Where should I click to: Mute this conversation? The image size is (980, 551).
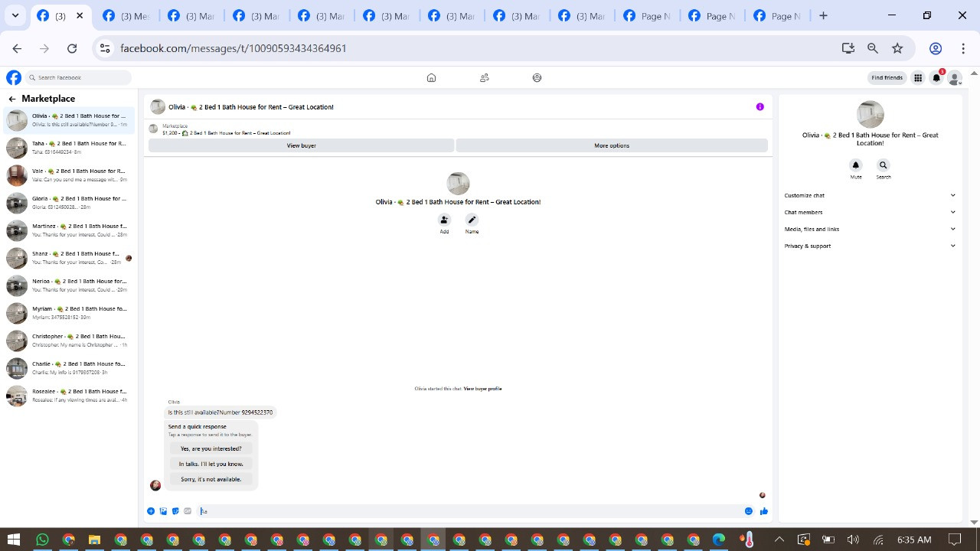[x=856, y=165]
